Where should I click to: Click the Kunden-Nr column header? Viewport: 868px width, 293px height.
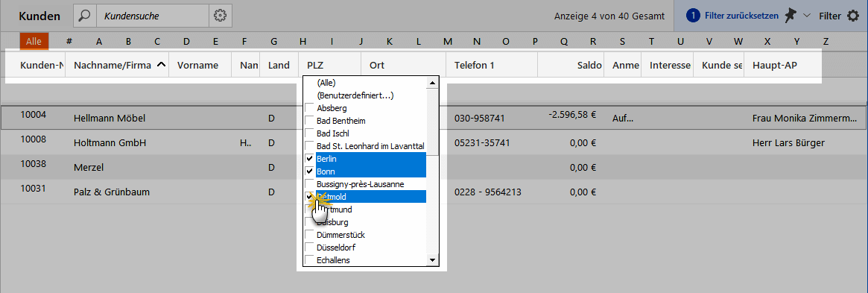click(x=42, y=65)
